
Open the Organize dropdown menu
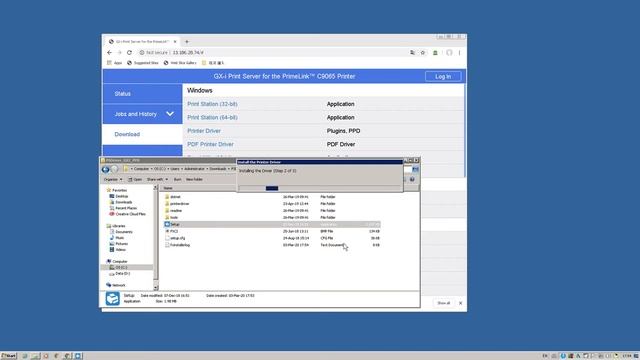pyautogui.click(x=113, y=180)
